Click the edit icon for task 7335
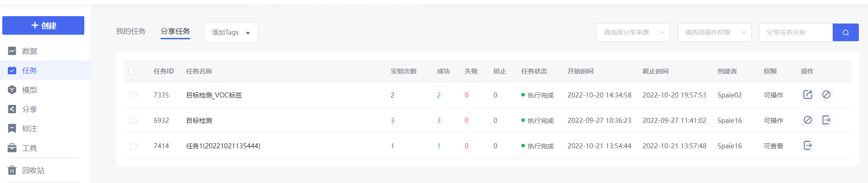The image size is (868, 183). point(807,95)
